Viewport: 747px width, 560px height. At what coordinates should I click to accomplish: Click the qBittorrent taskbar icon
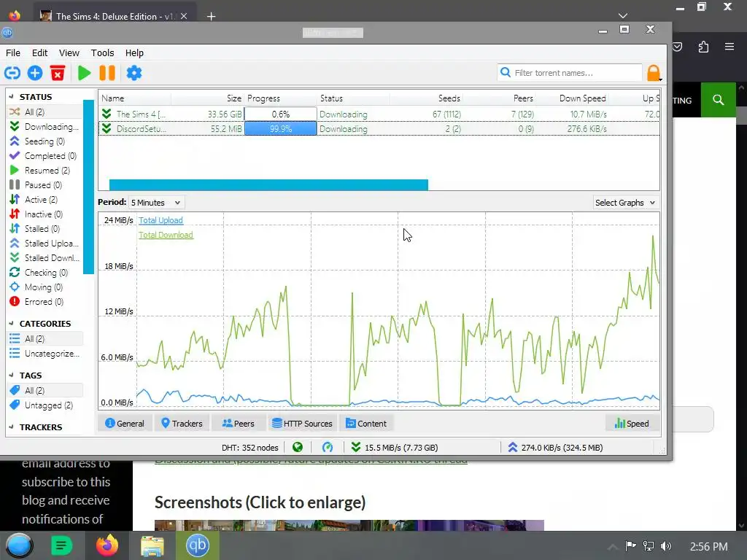click(198, 545)
